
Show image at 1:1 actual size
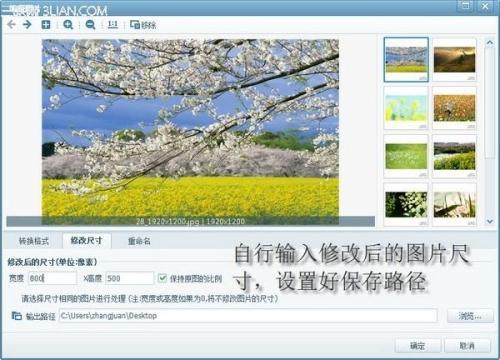[113, 25]
